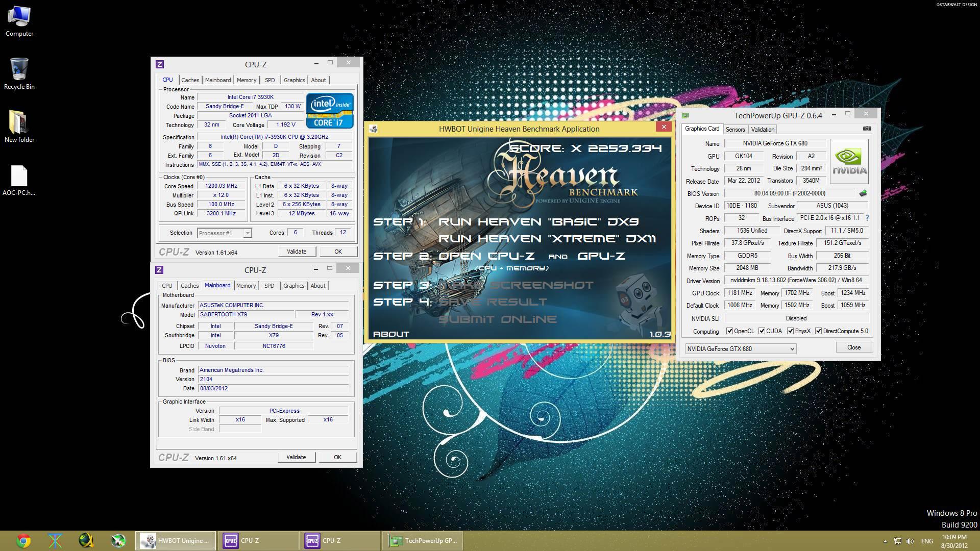Click the NVIDIA logo in GPU-Z

coord(849,161)
